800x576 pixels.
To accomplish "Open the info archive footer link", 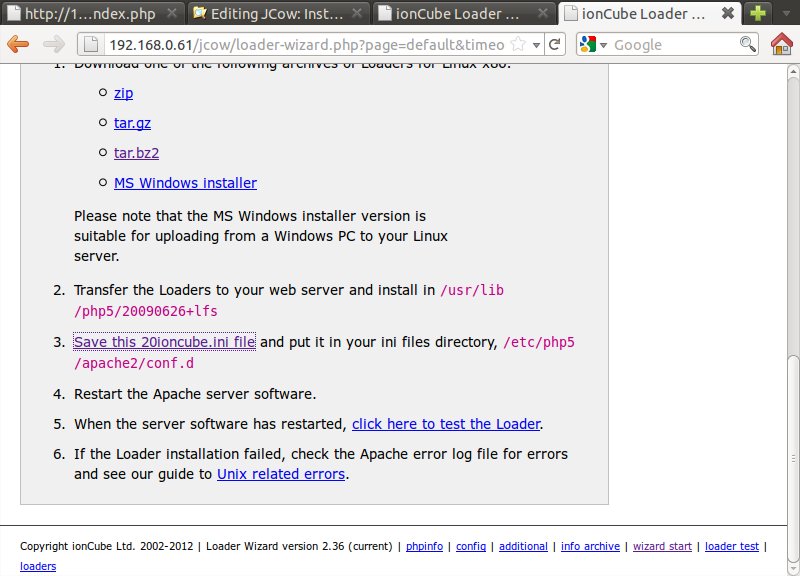I will pos(590,546).
